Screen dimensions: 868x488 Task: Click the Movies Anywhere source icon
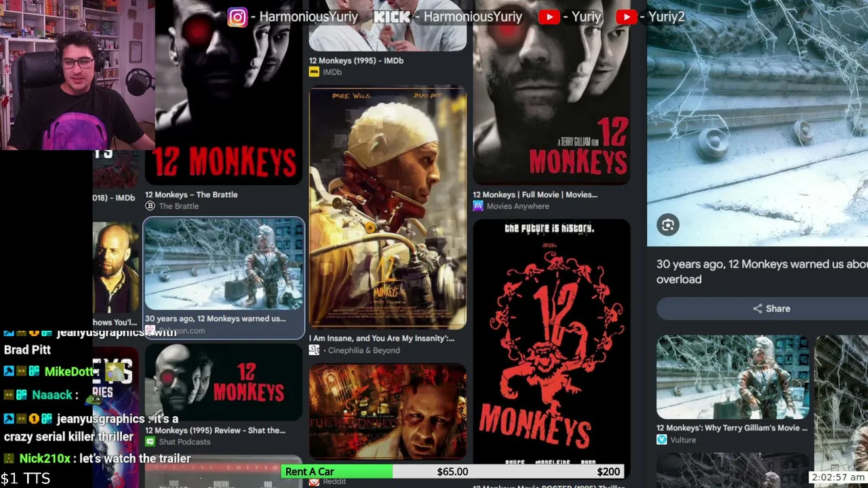pyautogui.click(x=478, y=206)
